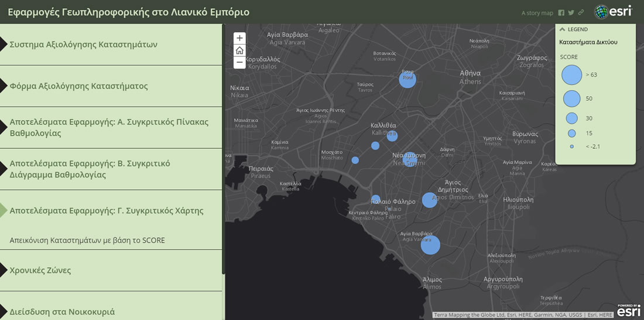Click the Powered by Esri badge
Screen dimensions: 644x320
click(x=628, y=310)
